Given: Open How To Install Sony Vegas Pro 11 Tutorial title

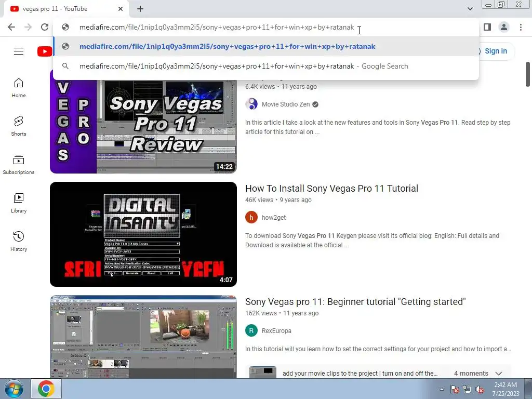Looking at the screenshot, I should point(331,188).
